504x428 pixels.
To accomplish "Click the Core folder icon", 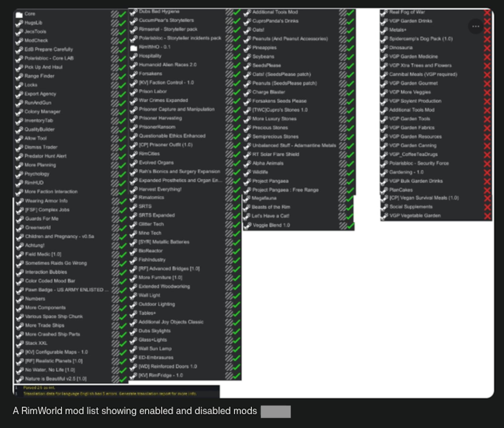I will tap(19, 14).
